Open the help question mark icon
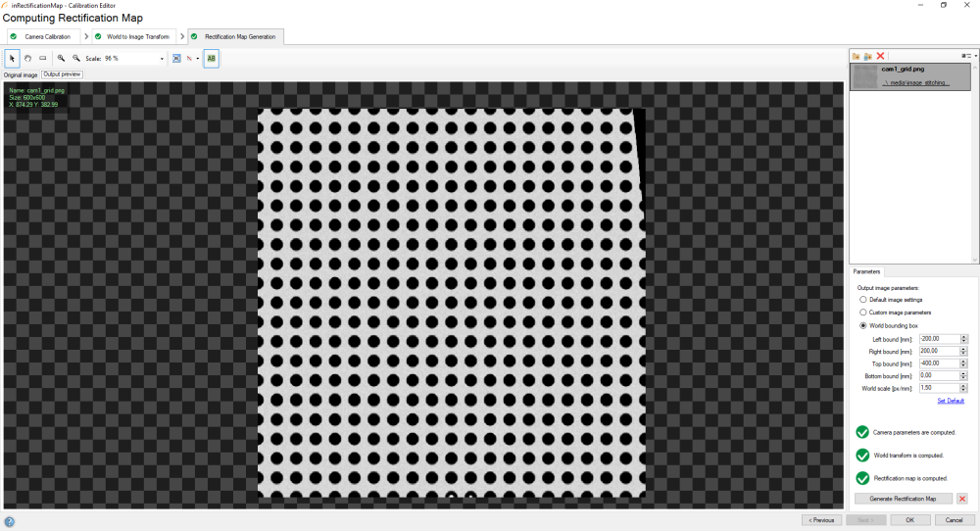Screen dimensions: 980x531 click(9, 520)
